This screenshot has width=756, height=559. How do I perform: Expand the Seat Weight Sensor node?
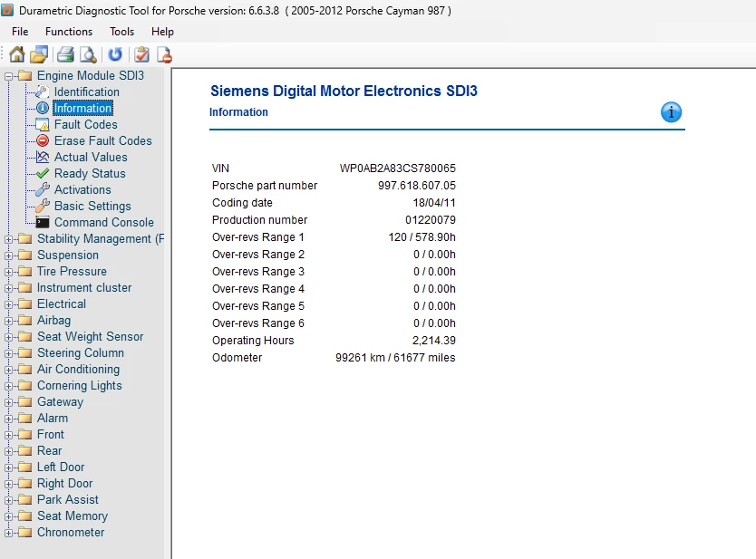tap(9, 337)
